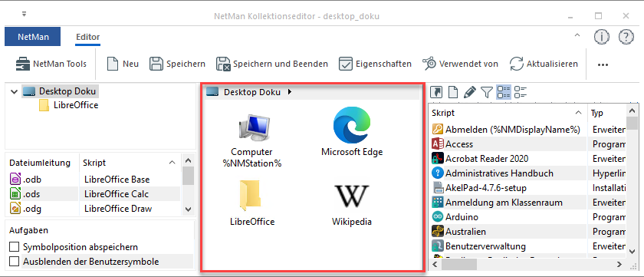Click the script list horizontal scrollbar thumb

pos(459,264)
